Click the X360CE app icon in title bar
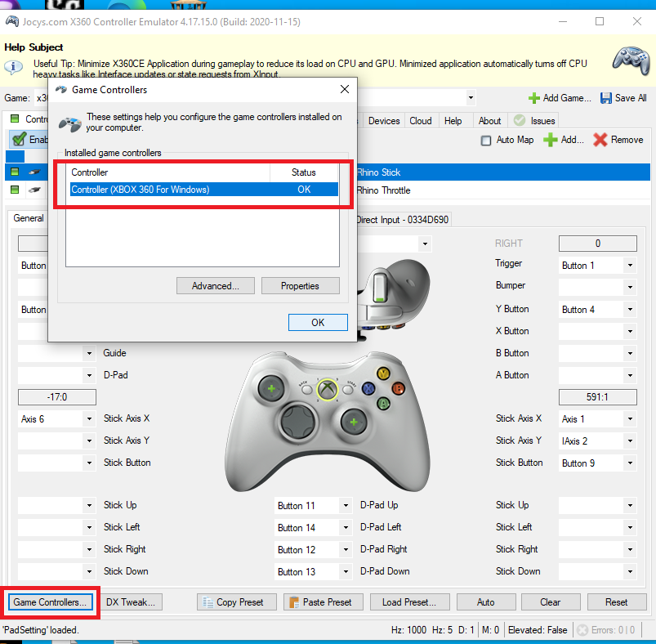Screen dimensions: 656x644 click(11, 21)
